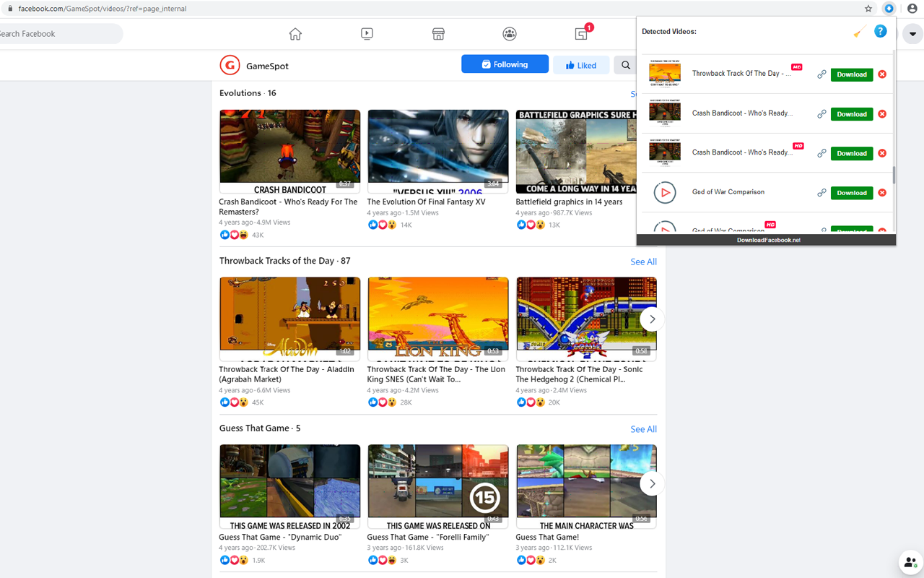
Task: Play the Final Fantasy XV Versus XIII thumbnail
Action: [x=437, y=152]
